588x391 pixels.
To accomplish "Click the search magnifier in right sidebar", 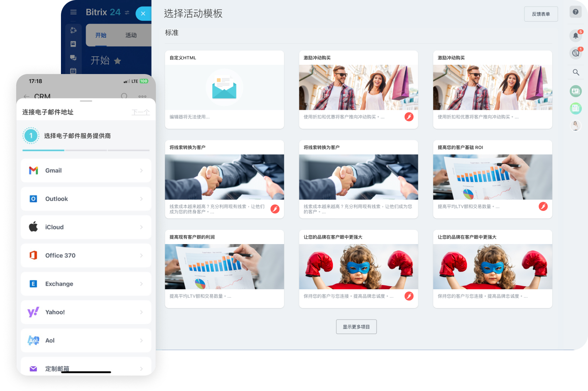I will pos(576,72).
